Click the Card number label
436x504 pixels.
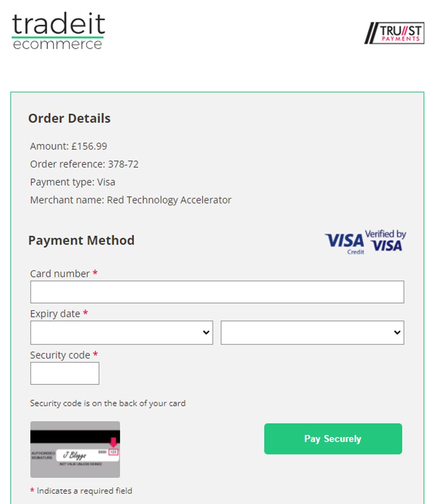60,274
